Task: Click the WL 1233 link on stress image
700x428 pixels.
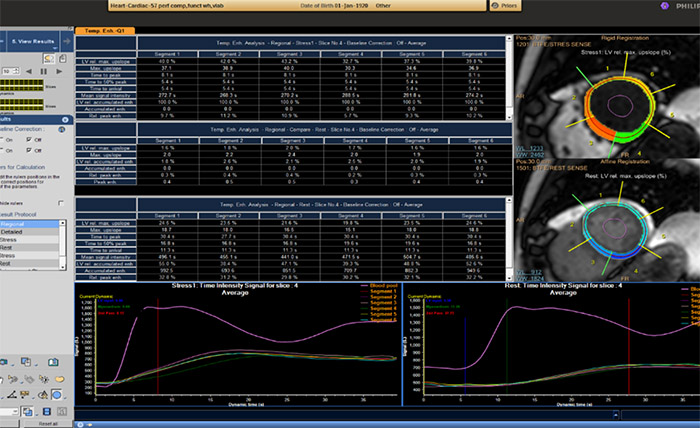Action: coord(530,148)
